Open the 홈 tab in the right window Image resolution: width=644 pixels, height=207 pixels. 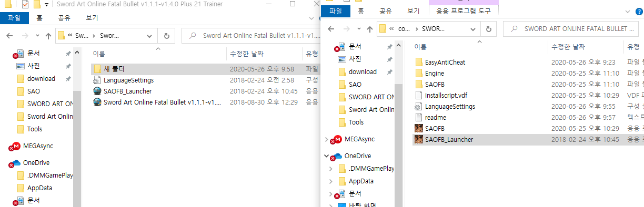(x=360, y=11)
